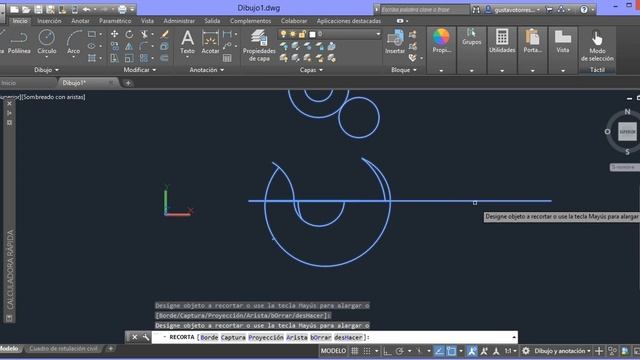Click the Table icon in Anotación panel
Screen dimensions: 640x360
pyautogui.click(x=227, y=58)
